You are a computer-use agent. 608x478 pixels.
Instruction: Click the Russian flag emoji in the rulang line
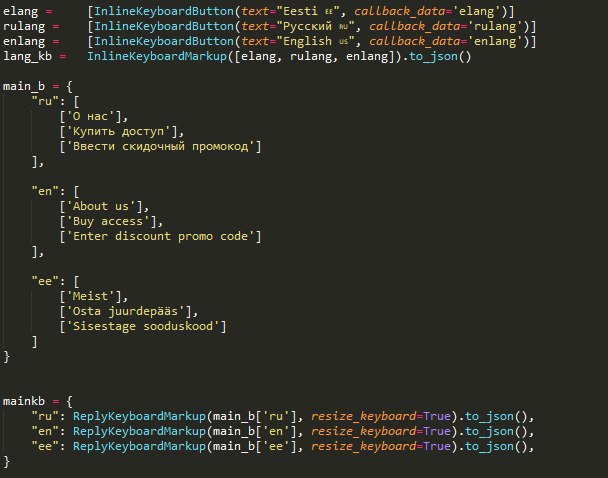click(x=343, y=27)
